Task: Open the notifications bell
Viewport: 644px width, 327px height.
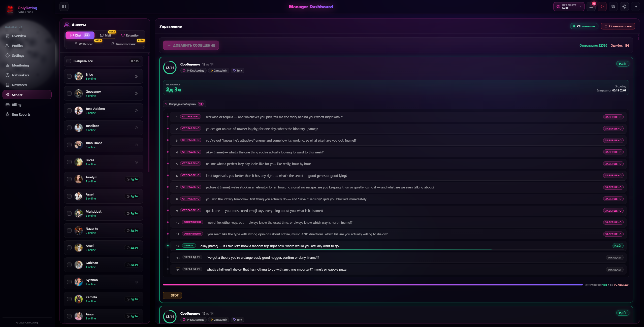Action: 591,7
